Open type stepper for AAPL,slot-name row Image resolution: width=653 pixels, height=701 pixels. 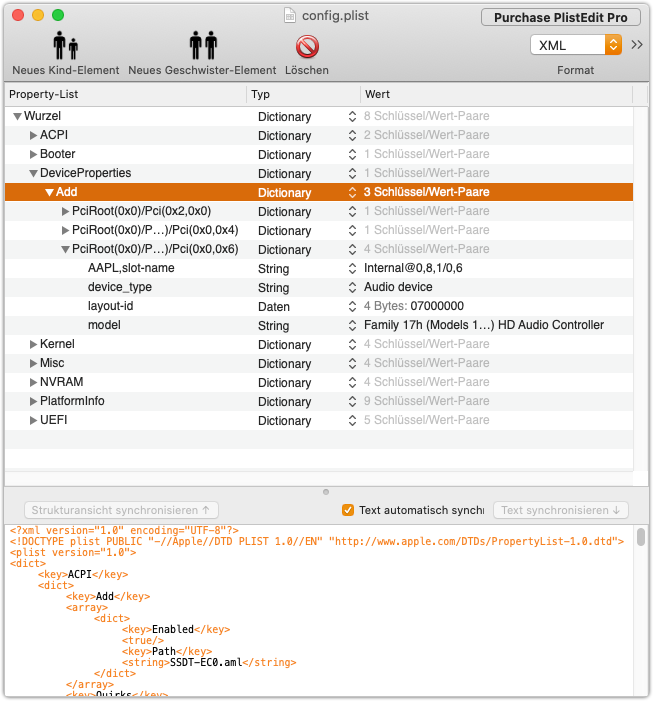(352, 268)
